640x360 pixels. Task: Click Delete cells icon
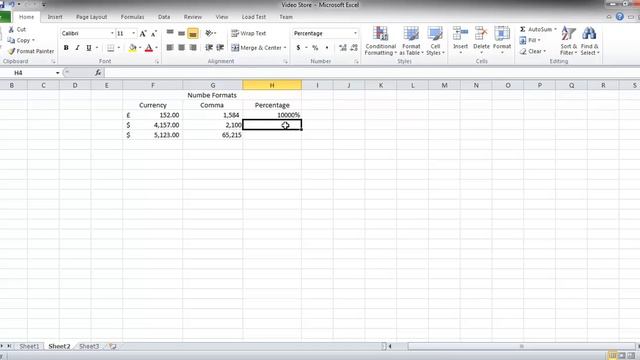[x=481, y=34]
